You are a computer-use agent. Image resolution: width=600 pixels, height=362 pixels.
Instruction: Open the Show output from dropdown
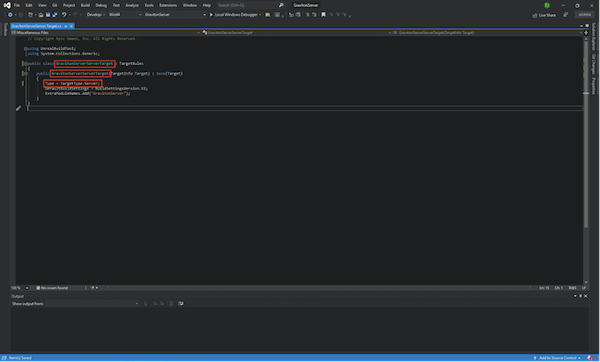(x=92, y=303)
